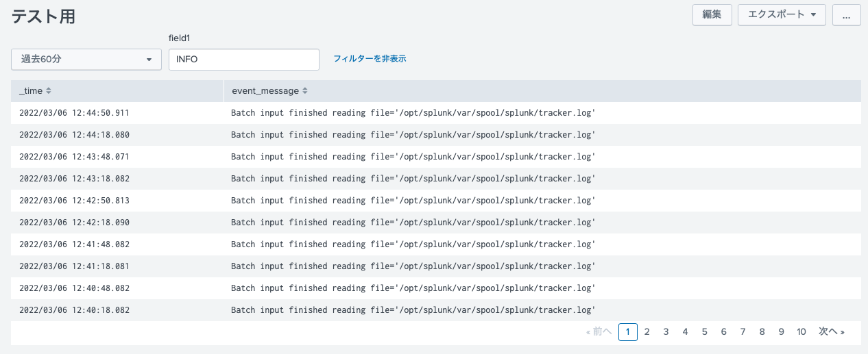Sort by the event_message column header
This screenshot has width=868, height=354.
(x=269, y=90)
